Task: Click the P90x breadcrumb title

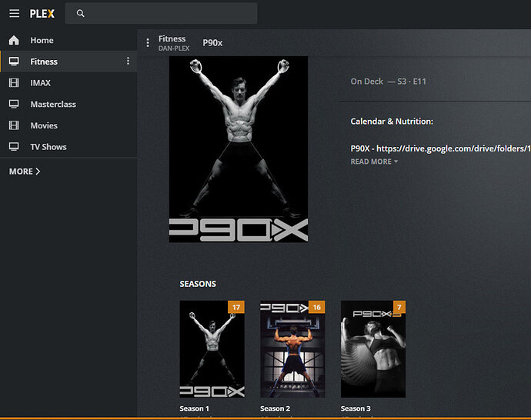Action: [212, 43]
